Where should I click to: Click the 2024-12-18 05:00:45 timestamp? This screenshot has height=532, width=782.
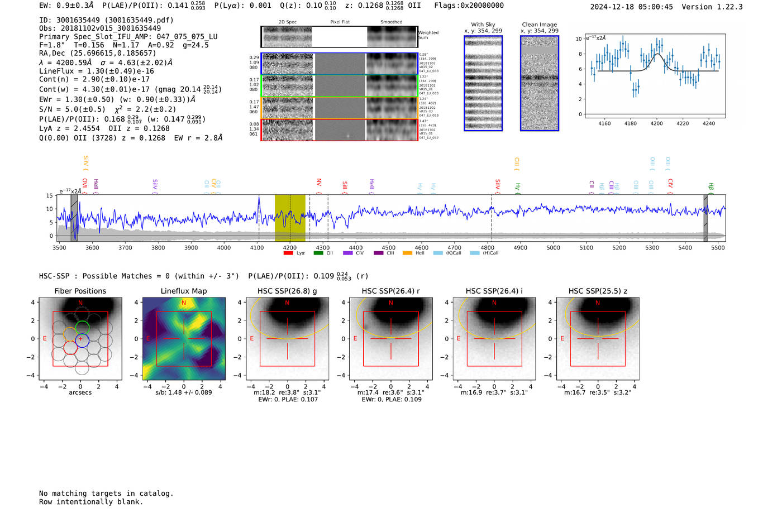pyautogui.click(x=632, y=7)
